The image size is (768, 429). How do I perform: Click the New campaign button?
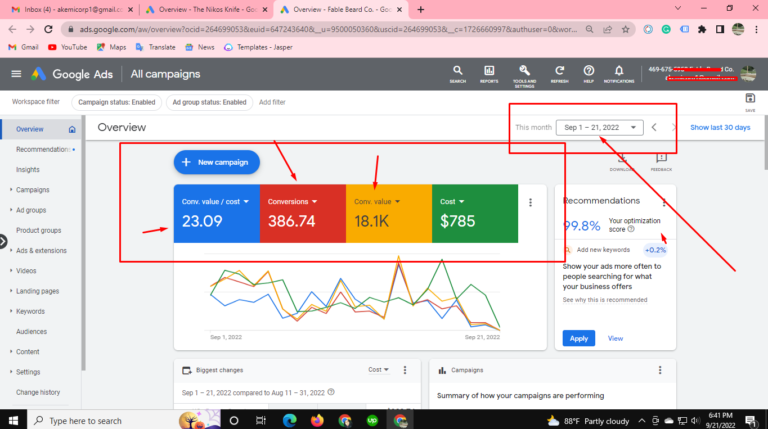pyautogui.click(x=217, y=161)
